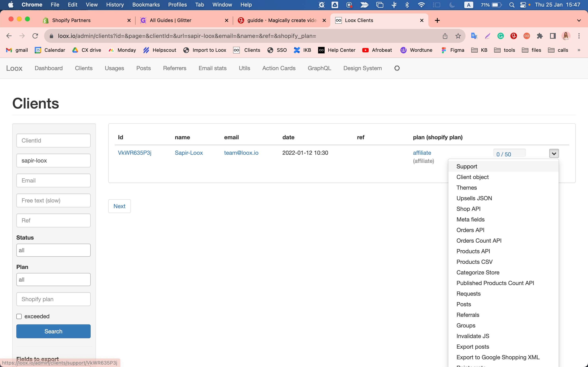Click the theme toggle sun icon in navbar

click(x=397, y=68)
